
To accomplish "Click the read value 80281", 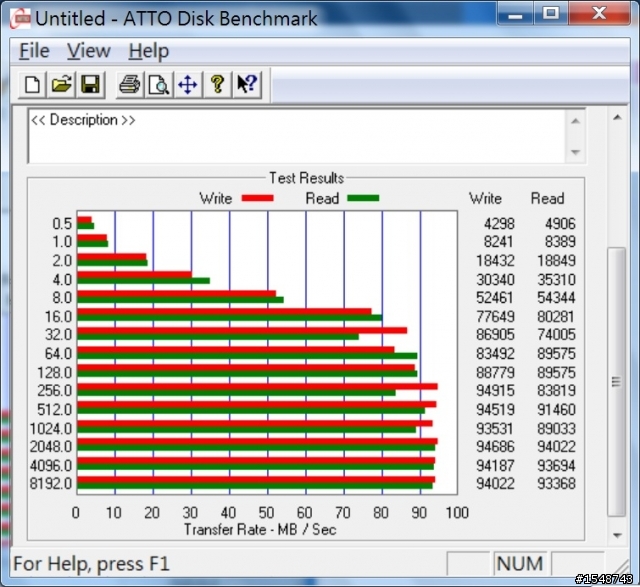I will (556, 317).
